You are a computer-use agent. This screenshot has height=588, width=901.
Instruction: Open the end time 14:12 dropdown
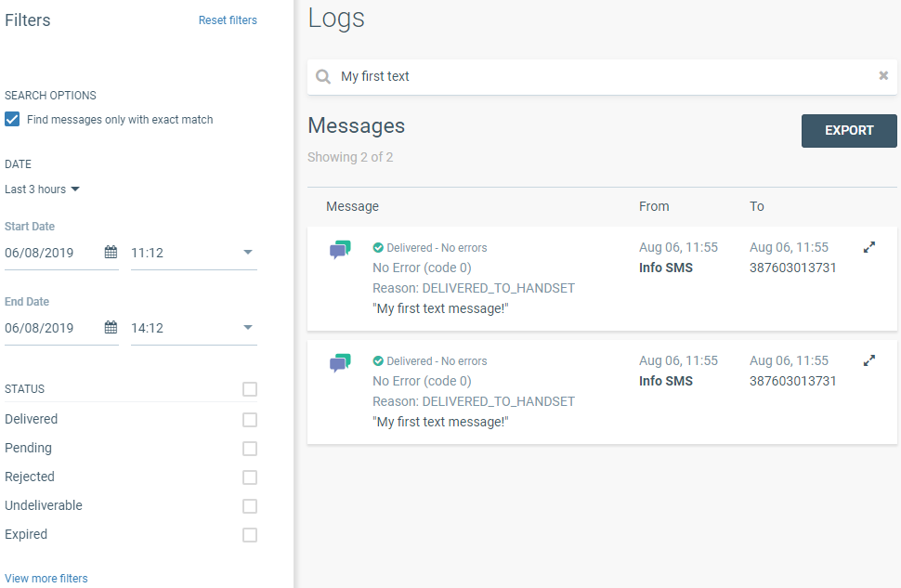tap(247, 327)
